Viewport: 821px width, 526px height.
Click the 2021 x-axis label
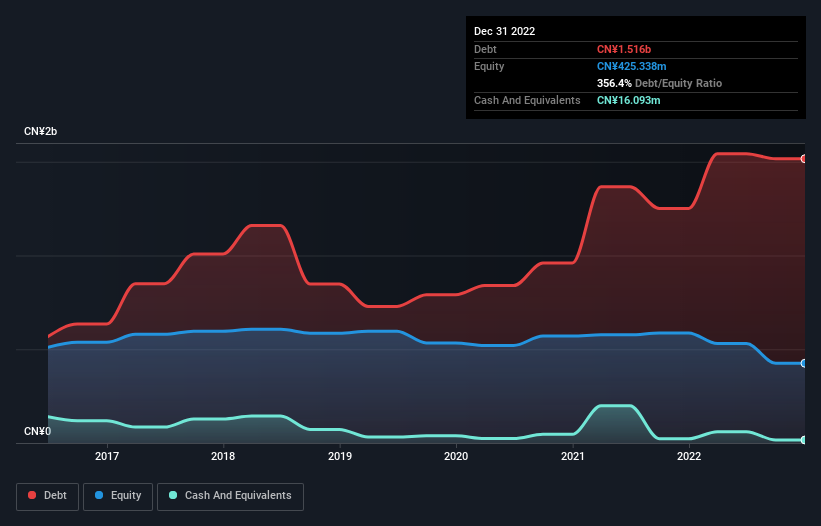click(x=573, y=456)
